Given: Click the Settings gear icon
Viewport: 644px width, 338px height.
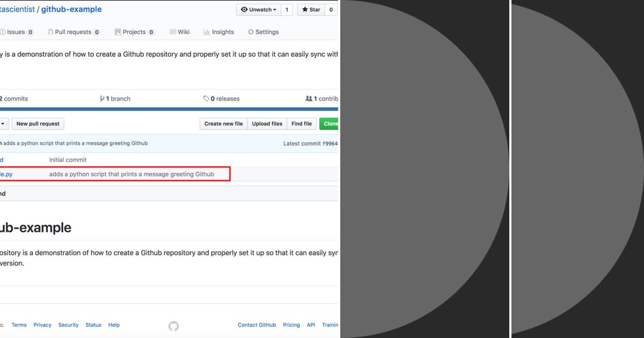Looking at the screenshot, I should (x=251, y=32).
